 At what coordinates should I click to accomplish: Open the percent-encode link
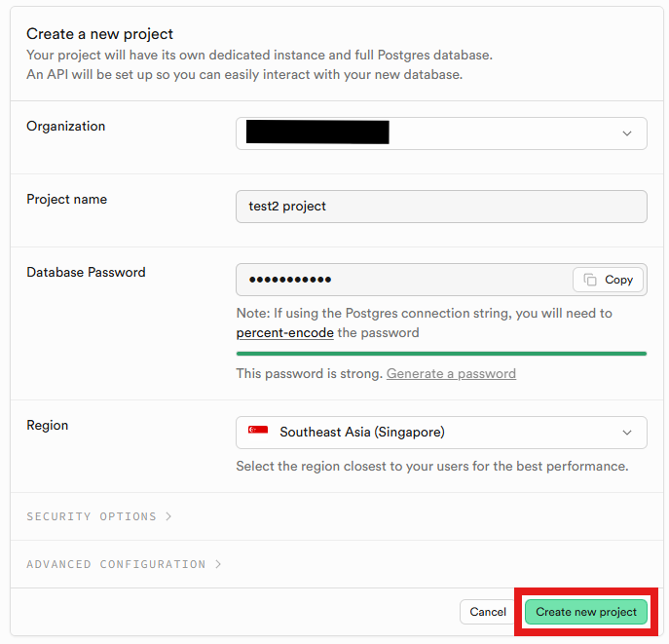285,332
